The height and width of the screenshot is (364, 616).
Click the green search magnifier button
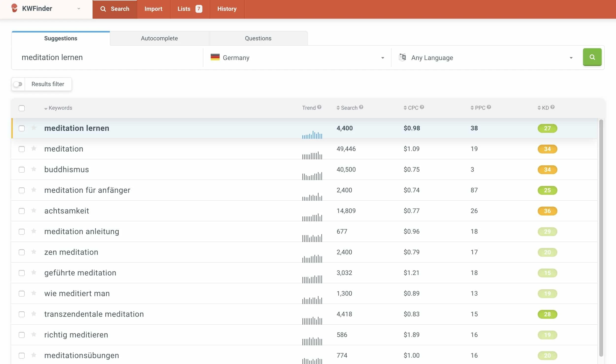pos(592,57)
